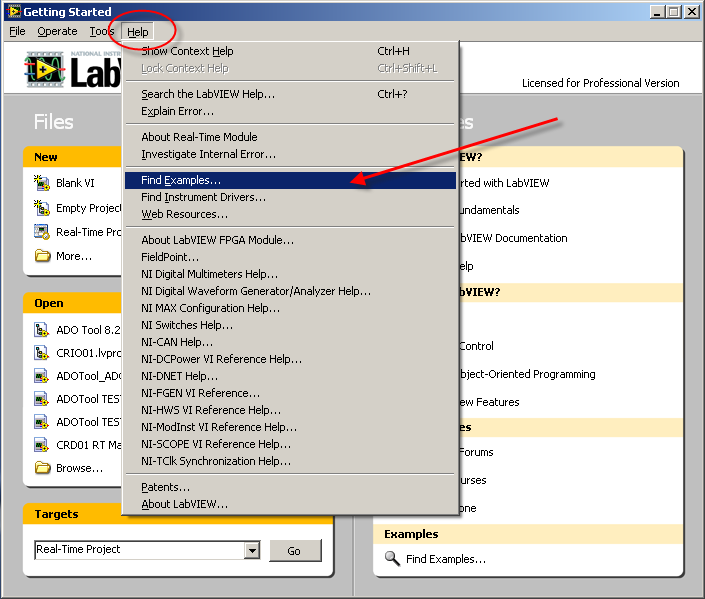
Task: Choose About Real-Time Module
Action: (x=290, y=137)
